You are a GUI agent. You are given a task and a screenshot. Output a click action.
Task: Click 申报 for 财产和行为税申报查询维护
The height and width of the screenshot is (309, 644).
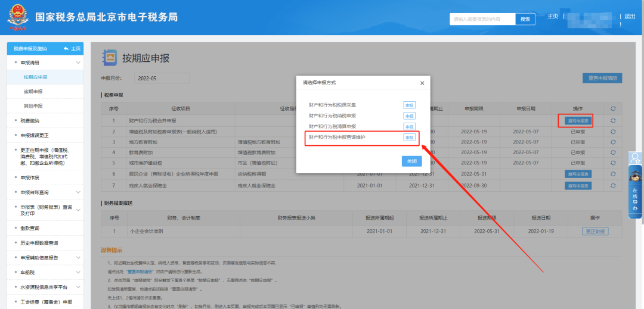click(x=409, y=138)
